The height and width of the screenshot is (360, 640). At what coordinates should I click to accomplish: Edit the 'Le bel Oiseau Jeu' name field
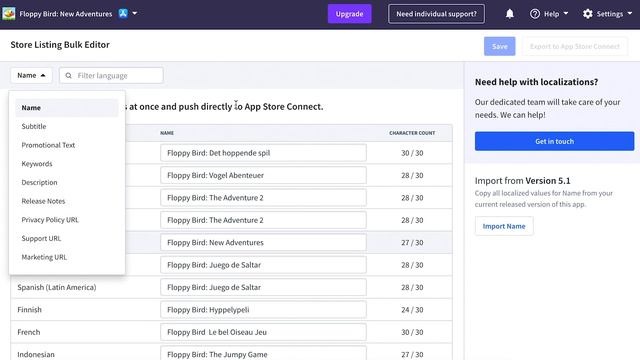click(x=263, y=332)
